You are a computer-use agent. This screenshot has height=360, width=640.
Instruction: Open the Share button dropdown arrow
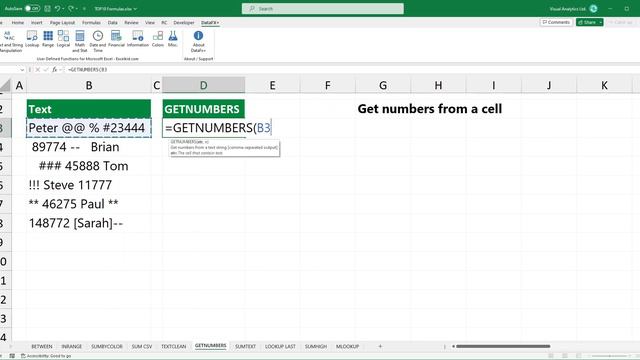[601, 22]
